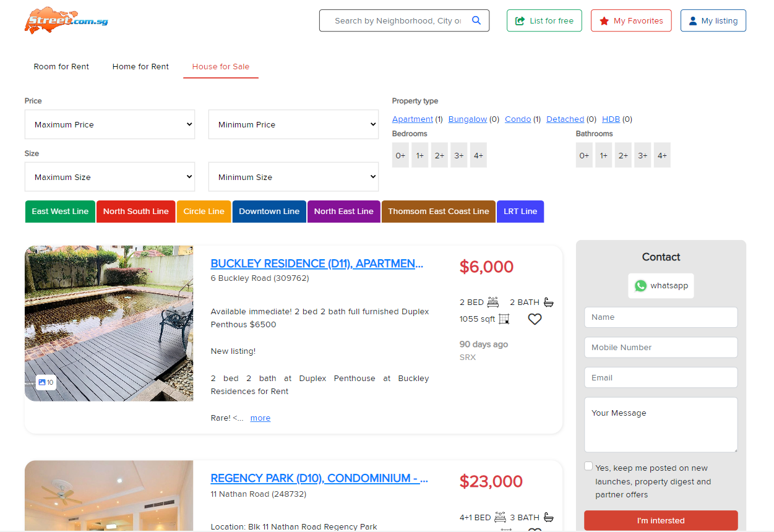This screenshot has height=532, width=774.
Task: Open the Buckley Residence listing title link
Action: pos(317,264)
